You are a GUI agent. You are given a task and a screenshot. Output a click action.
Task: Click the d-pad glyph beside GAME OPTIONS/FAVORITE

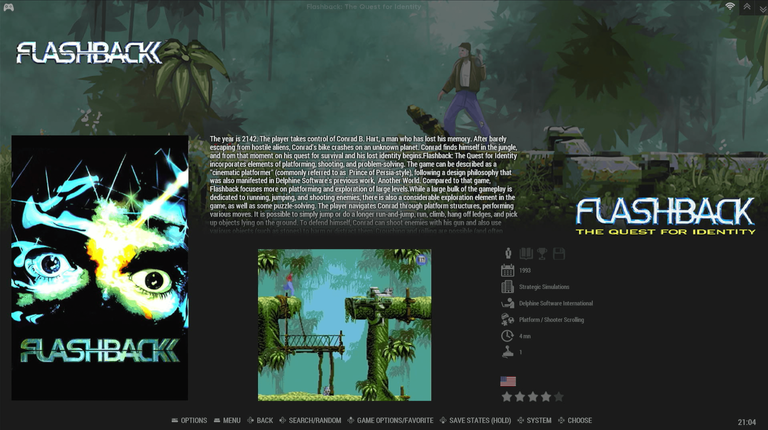pos(351,420)
